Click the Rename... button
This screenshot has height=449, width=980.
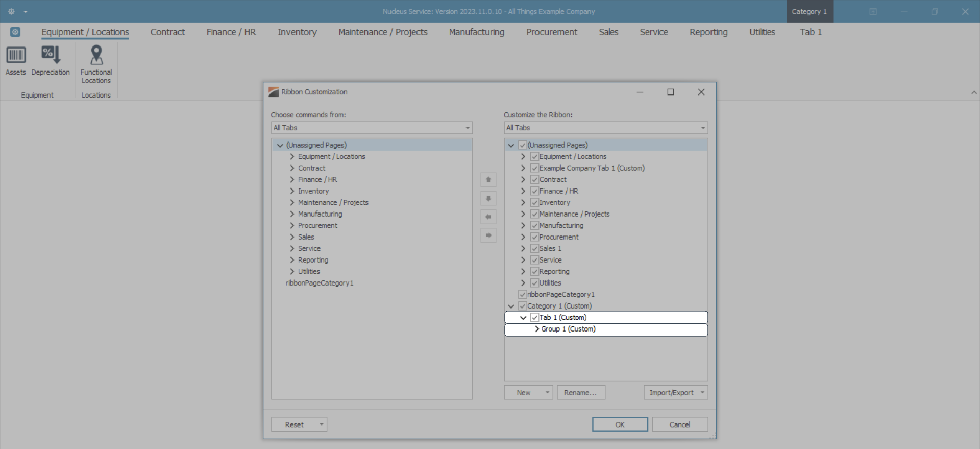(581, 393)
